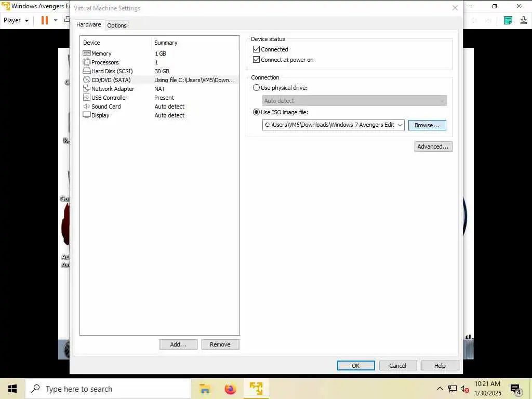Image resolution: width=532 pixels, height=399 pixels.
Task: Click VMware Player taskbar icon
Action: pyautogui.click(x=256, y=389)
